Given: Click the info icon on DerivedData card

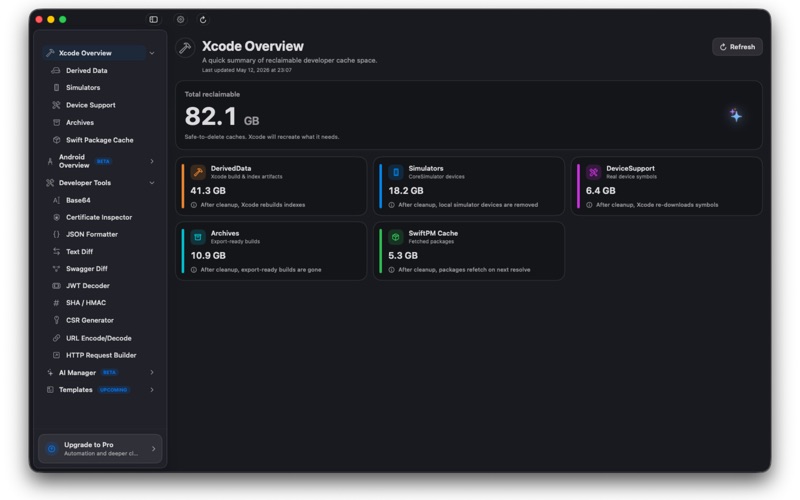Looking at the screenshot, I should click(x=194, y=205).
